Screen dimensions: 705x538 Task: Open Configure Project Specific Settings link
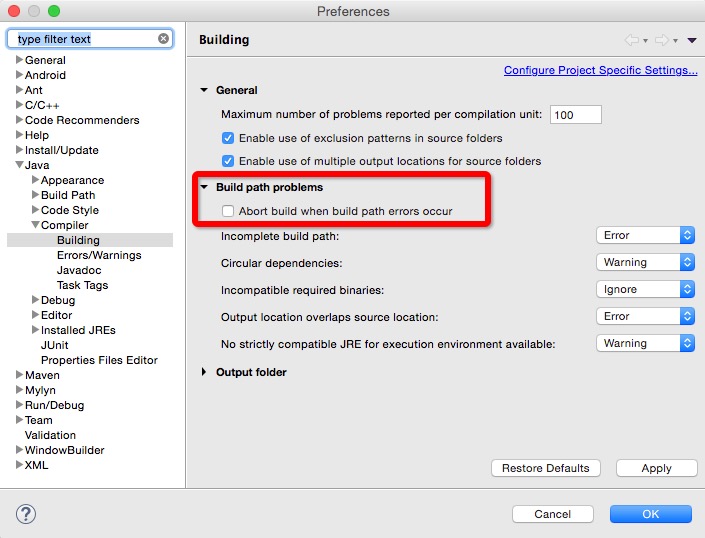600,70
